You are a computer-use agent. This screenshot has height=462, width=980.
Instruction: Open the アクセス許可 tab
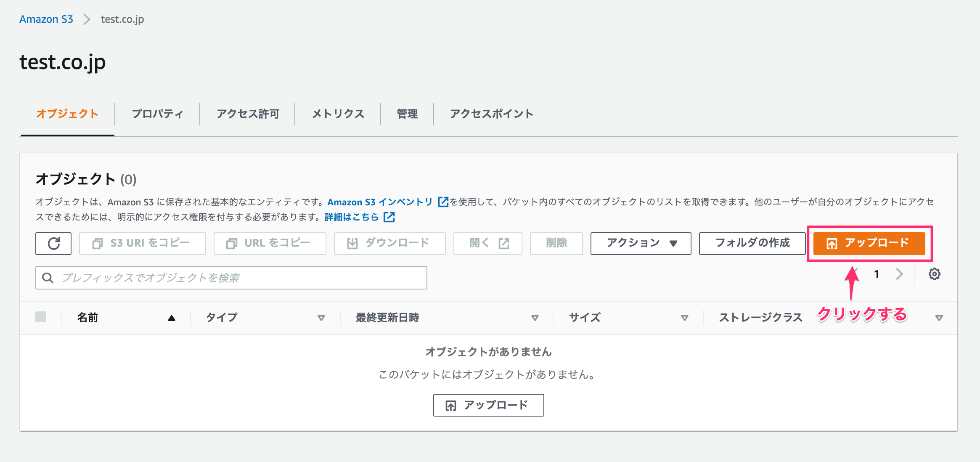[x=248, y=114]
